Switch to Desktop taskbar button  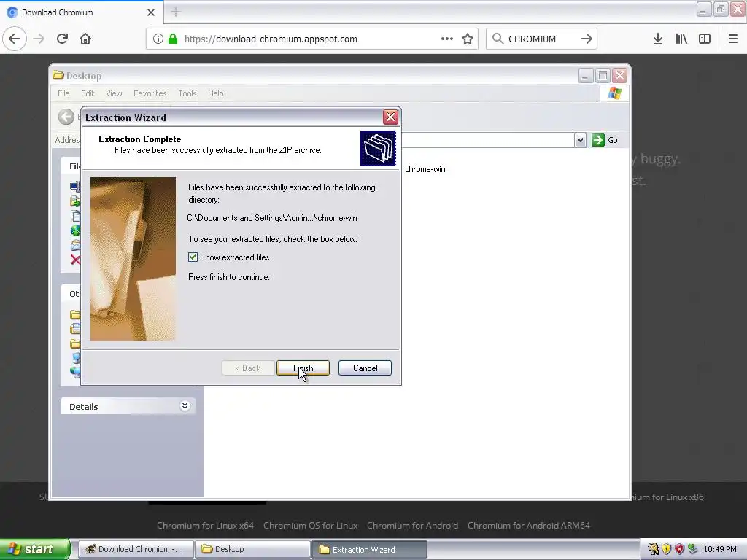[252, 549]
